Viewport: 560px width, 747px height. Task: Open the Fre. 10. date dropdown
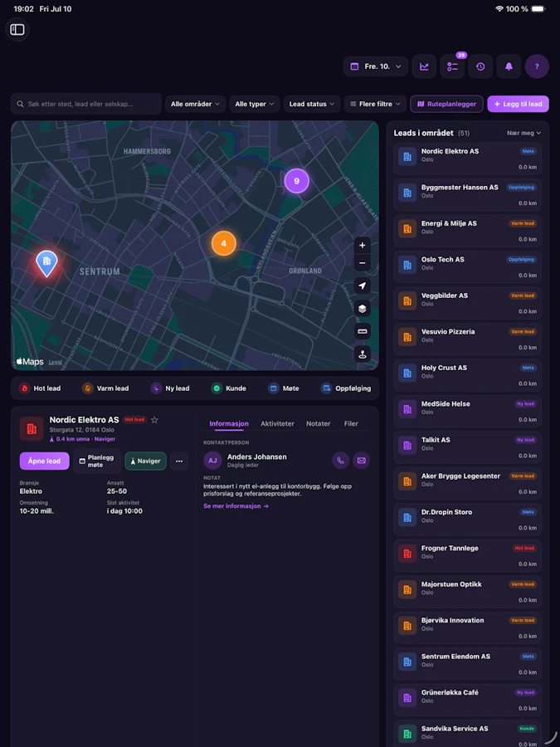pos(375,66)
